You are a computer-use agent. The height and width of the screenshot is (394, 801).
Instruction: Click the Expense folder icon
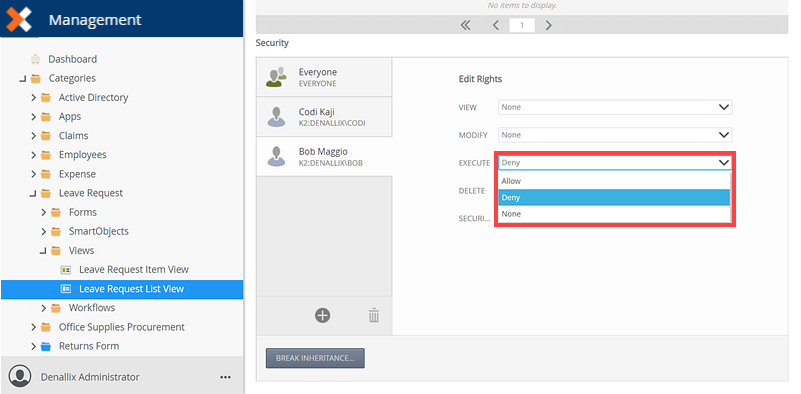pos(45,174)
